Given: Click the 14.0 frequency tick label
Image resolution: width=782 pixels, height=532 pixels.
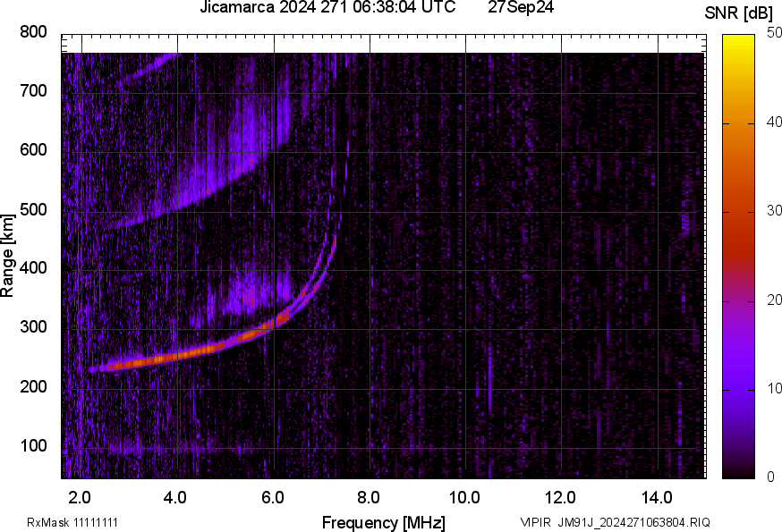Looking at the screenshot, I should point(657,497).
